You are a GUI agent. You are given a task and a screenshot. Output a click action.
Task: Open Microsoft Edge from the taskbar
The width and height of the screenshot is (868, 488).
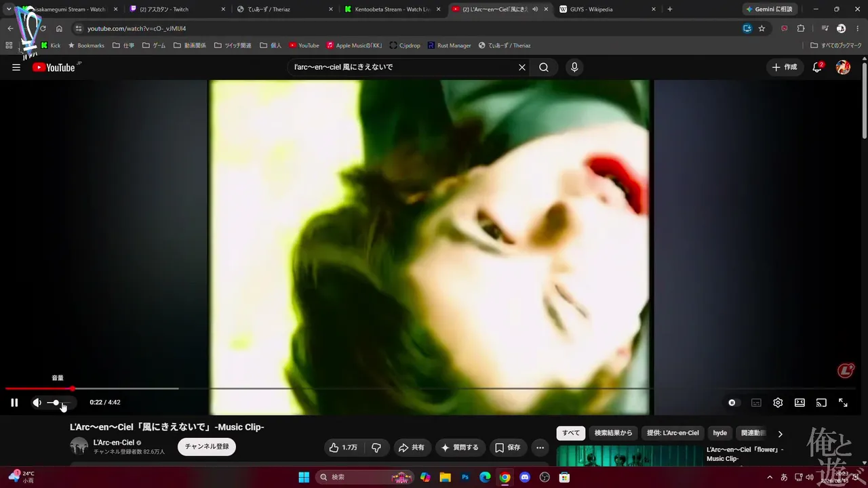point(485,477)
